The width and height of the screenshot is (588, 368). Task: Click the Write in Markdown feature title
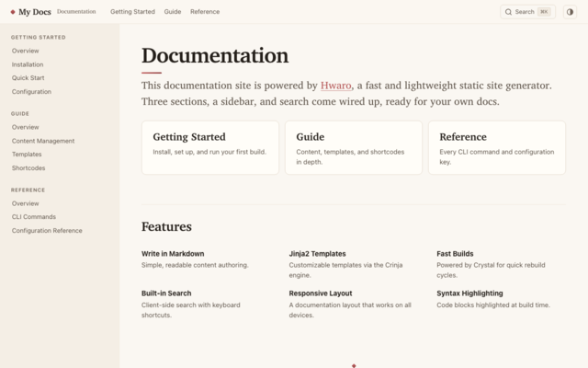pyautogui.click(x=173, y=254)
